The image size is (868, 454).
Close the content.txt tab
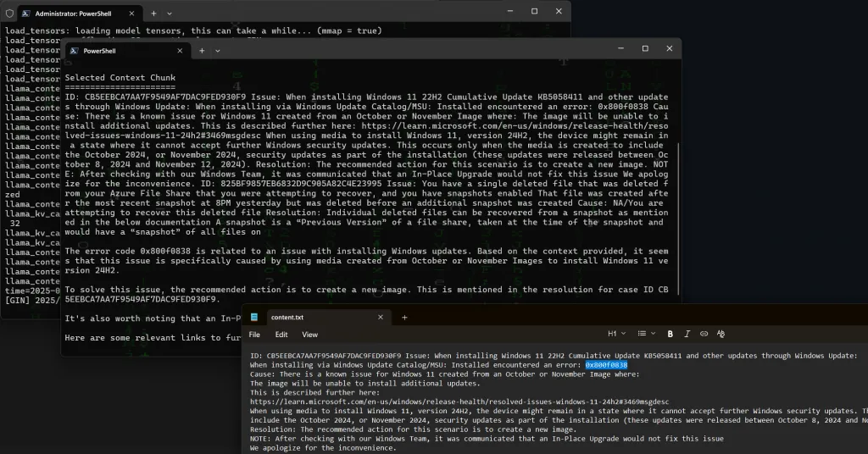(380, 317)
